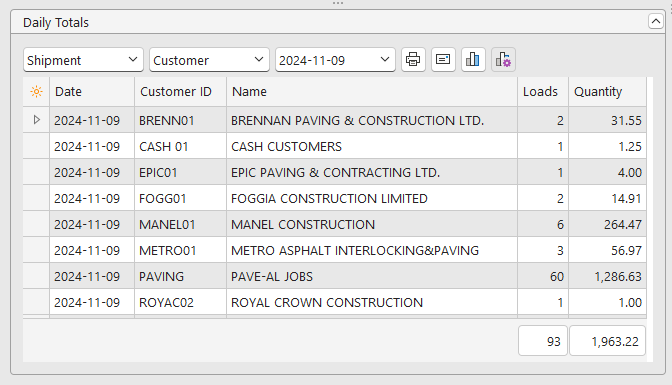Screen dimensions: 672x385
Task: Select the MANEL CONSTRUCTION row
Action: 334,224
